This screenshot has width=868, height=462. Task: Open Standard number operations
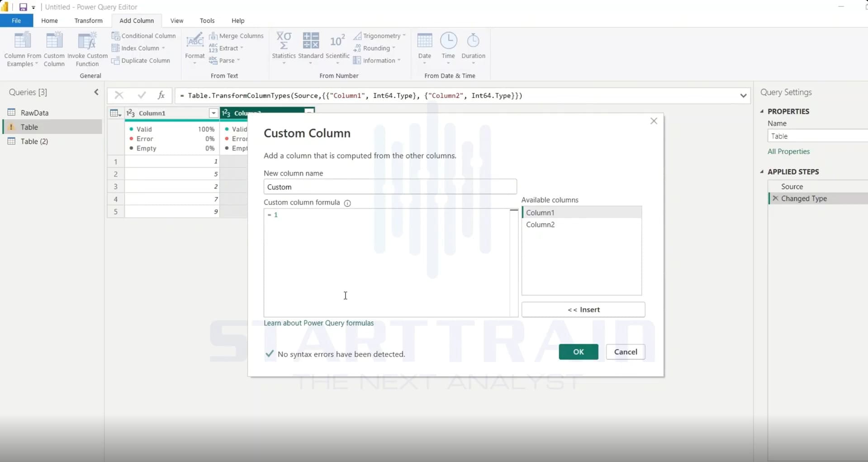pyautogui.click(x=311, y=48)
